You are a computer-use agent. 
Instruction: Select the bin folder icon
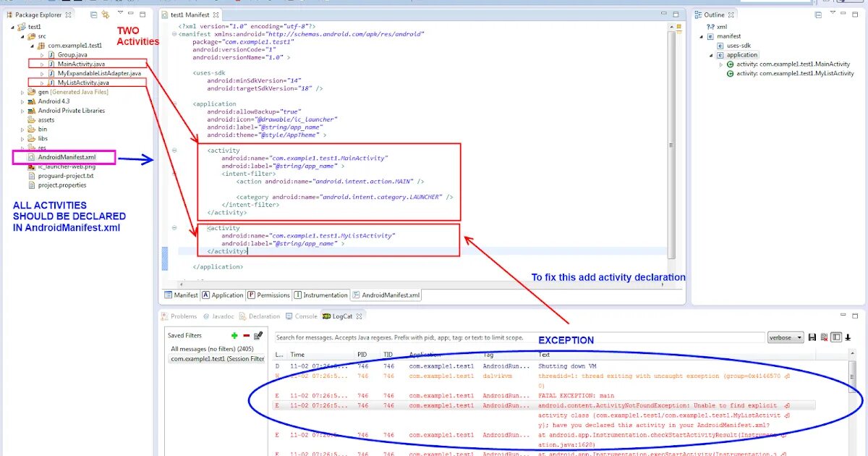[x=32, y=130]
